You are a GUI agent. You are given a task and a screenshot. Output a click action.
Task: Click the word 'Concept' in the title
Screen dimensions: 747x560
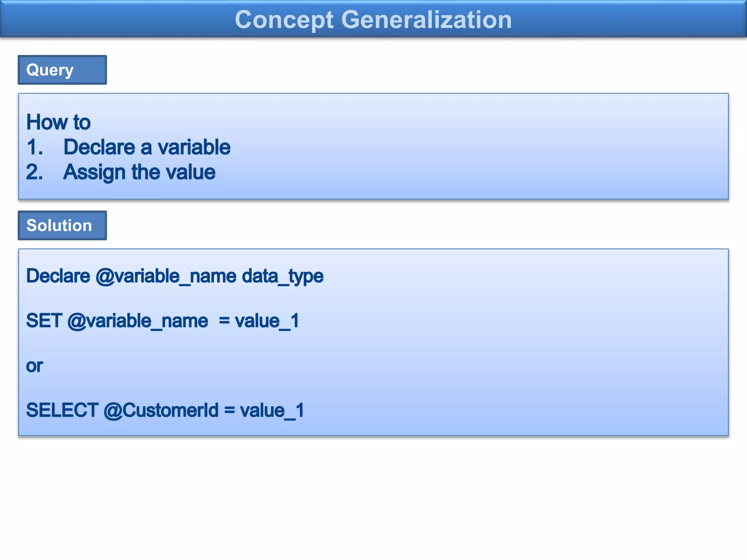[284, 20]
